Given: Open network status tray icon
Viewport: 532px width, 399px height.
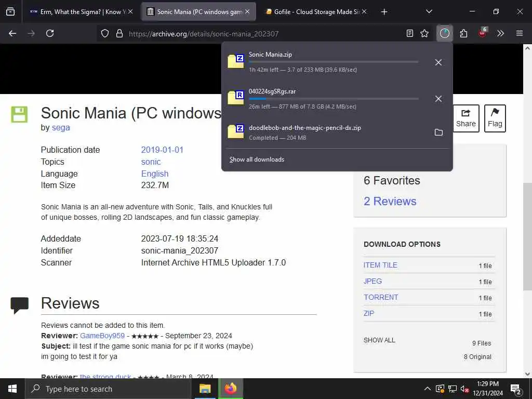Looking at the screenshot, I should pos(453,389).
